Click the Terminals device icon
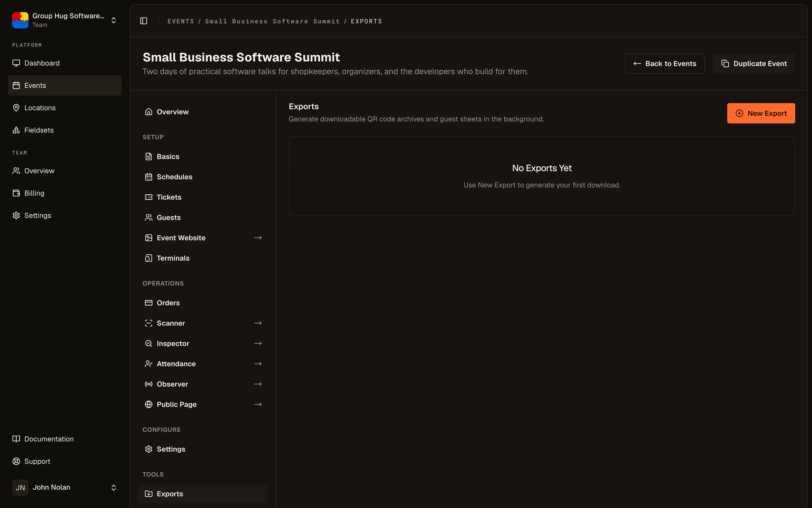Image resolution: width=812 pixels, height=508 pixels. 149,258
